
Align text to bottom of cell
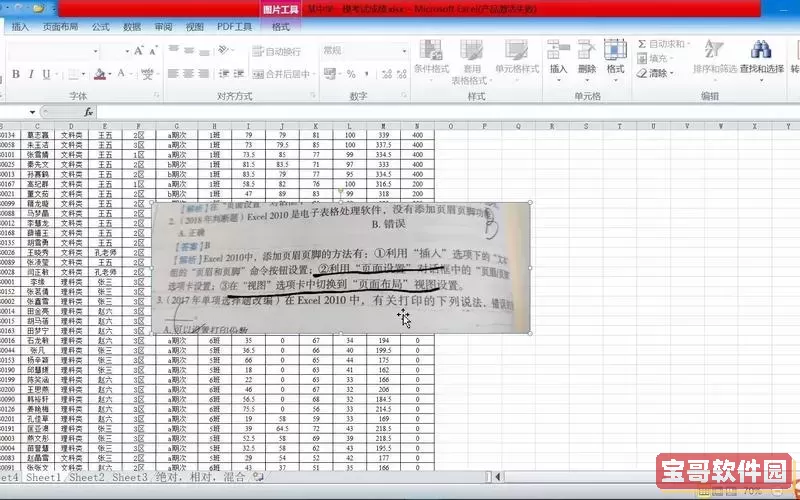tap(205, 51)
